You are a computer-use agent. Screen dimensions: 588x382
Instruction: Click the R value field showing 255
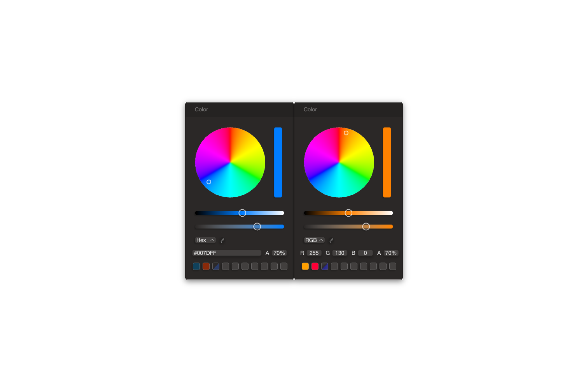(314, 253)
